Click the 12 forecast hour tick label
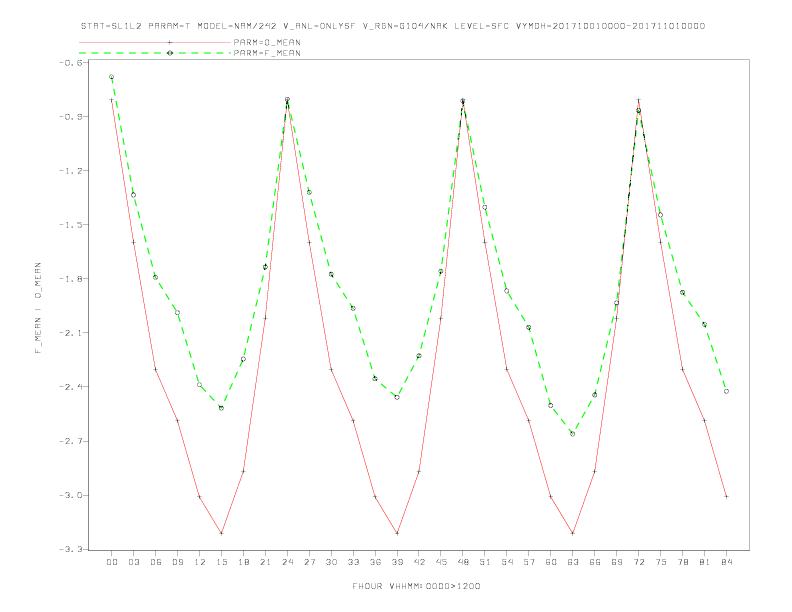The image size is (792, 612). [200, 562]
